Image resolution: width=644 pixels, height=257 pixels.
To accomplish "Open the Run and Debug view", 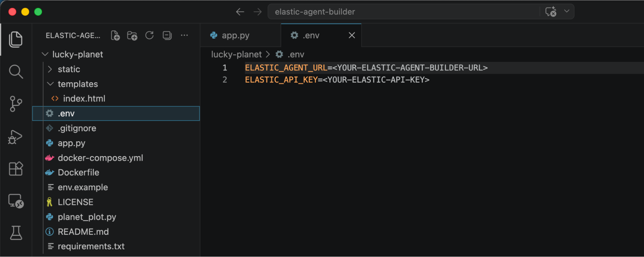I will (x=15, y=137).
